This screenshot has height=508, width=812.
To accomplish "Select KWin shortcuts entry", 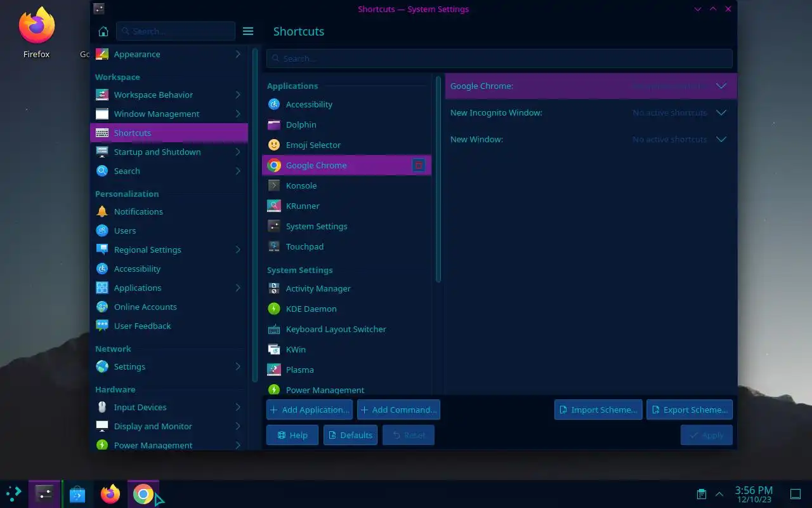I will click(346, 349).
